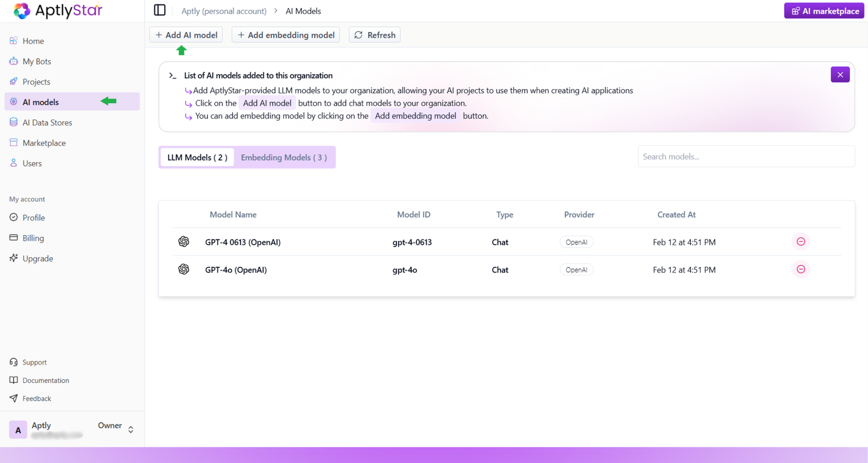The width and height of the screenshot is (868, 463).
Task: Click GPT-4 0613 (OpenAI) model name
Action: pyautogui.click(x=243, y=242)
